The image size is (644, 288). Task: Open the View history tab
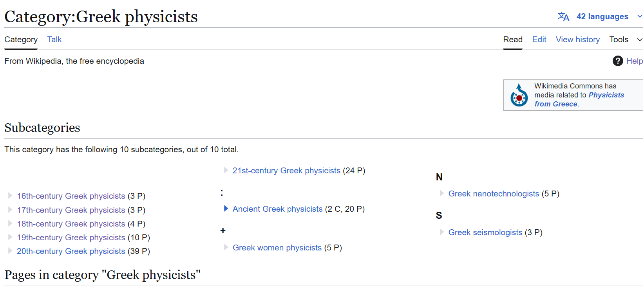click(578, 40)
